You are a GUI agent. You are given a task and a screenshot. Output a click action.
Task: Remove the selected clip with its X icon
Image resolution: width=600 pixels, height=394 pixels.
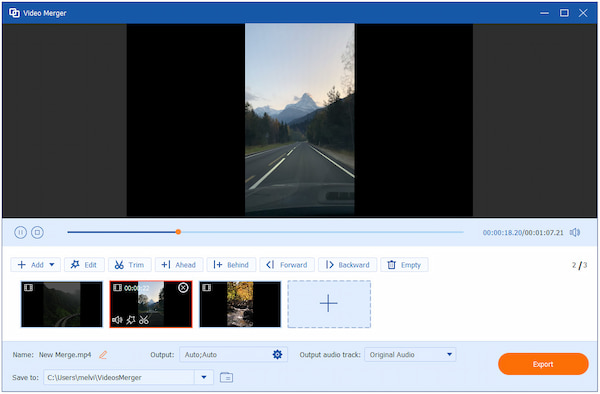183,288
